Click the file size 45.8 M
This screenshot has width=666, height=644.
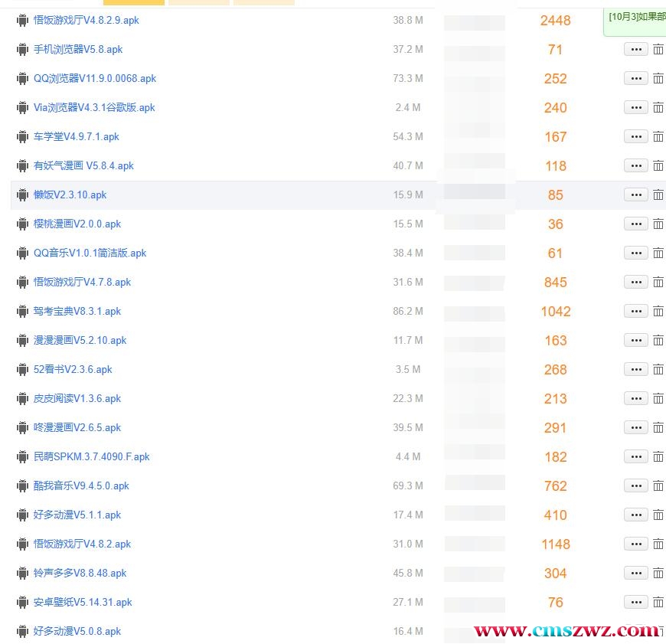point(408,574)
